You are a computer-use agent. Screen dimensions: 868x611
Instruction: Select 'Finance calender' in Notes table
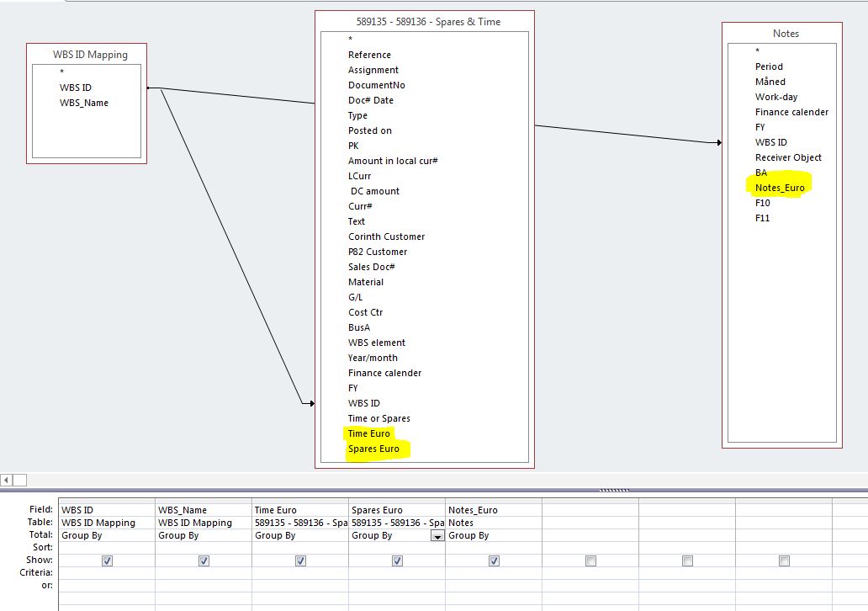tap(791, 112)
